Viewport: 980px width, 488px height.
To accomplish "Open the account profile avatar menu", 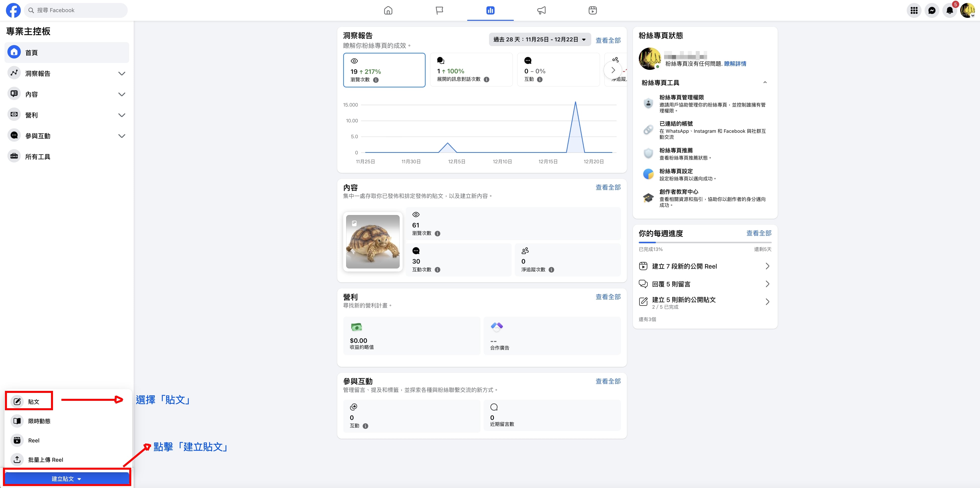I will tap(967, 10).
